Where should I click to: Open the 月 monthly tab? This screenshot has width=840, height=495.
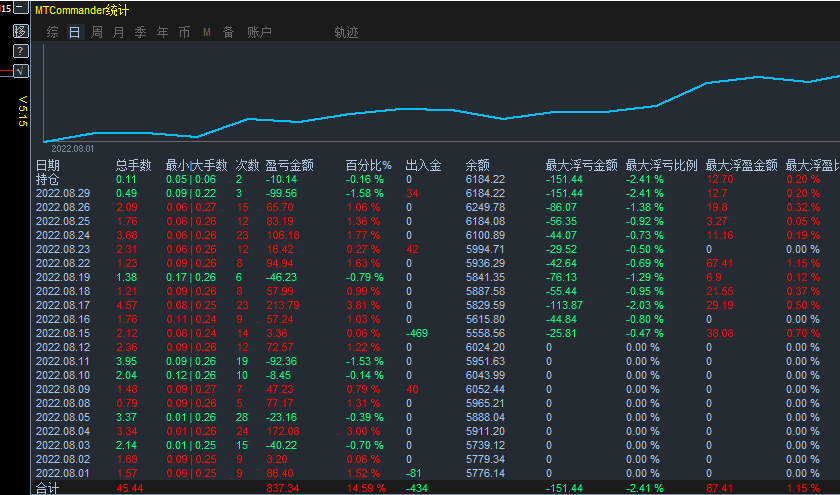point(118,32)
